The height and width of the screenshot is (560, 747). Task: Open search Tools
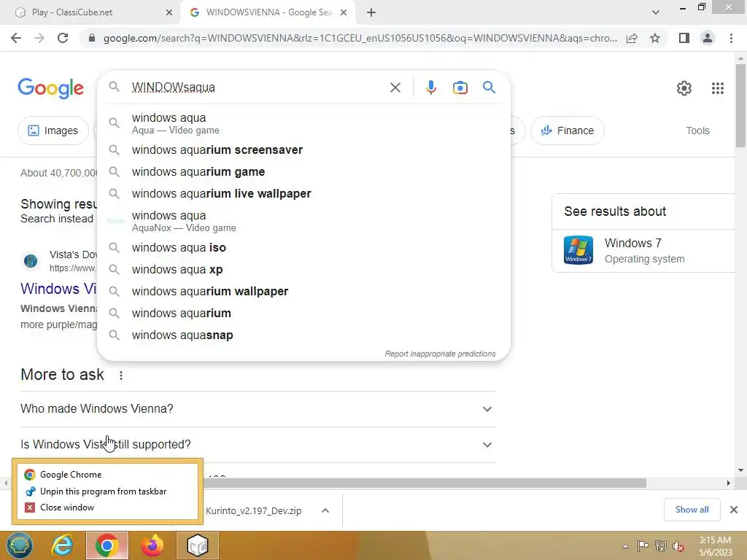coord(697,131)
